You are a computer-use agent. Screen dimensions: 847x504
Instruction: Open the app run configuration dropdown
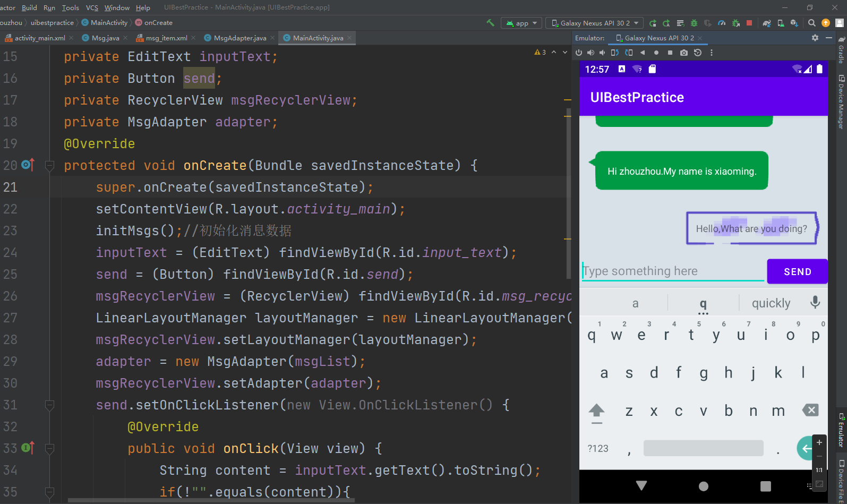pos(521,23)
